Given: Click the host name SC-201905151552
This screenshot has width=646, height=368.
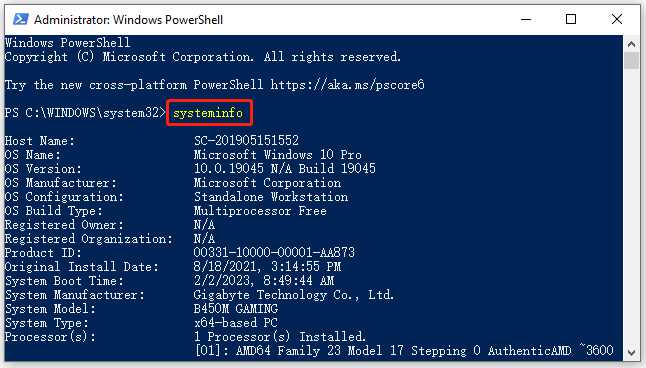Looking at the screenshot, I should 246,141.
